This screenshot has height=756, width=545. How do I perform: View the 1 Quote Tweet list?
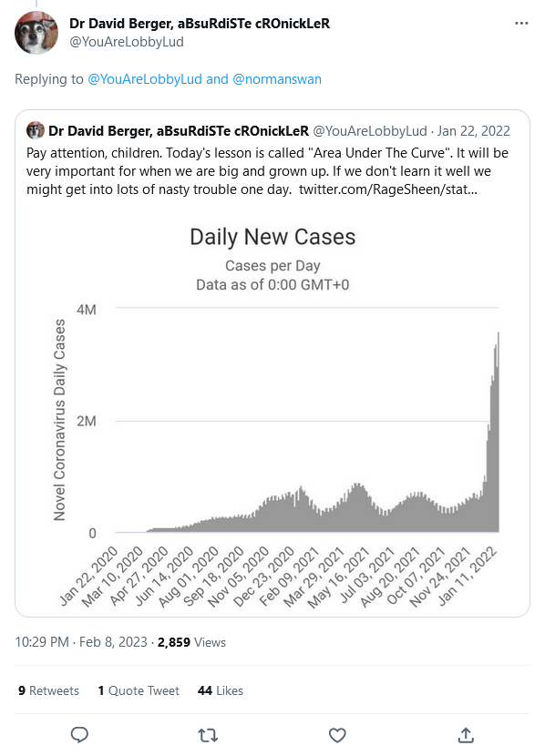tap(139, 690)
